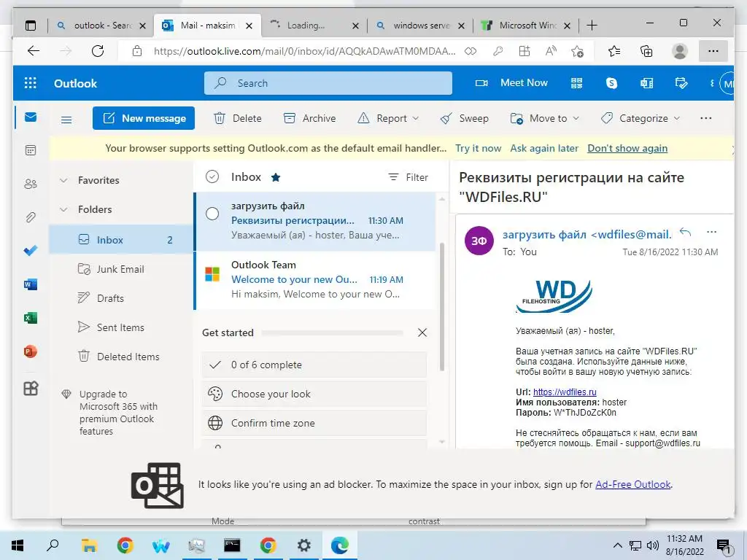Open the Deleted Items folder
Viewport: 747px width, 560px height.
[x=121, y=356]
